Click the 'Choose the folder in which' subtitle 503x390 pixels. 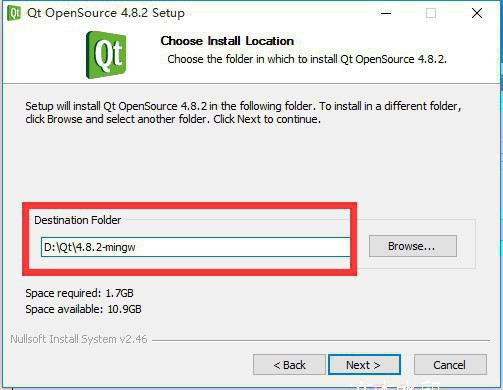(x=307, y=59)
